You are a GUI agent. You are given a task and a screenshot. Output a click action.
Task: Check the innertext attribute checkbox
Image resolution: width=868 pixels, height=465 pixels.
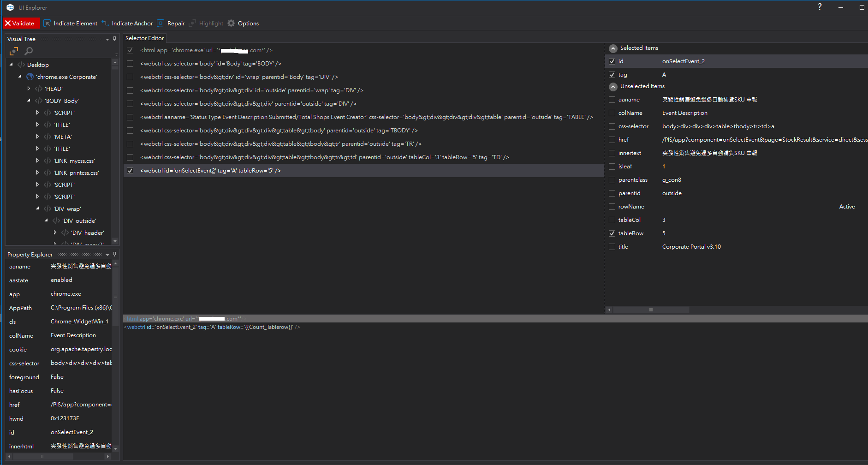[612, 153]
